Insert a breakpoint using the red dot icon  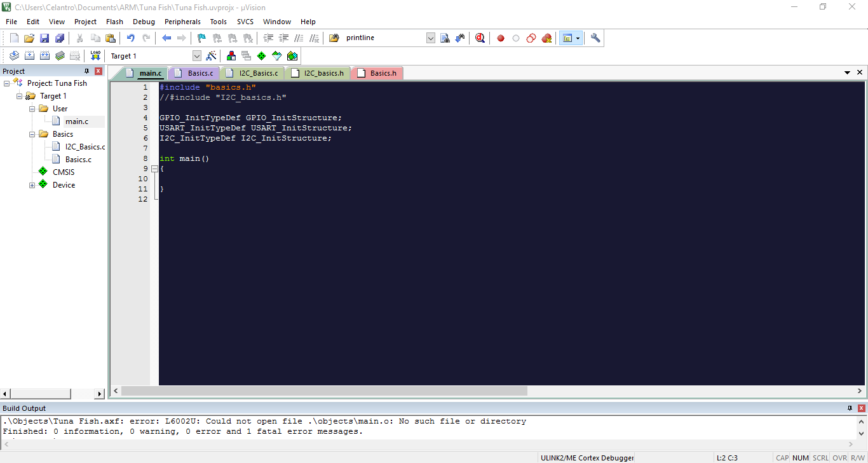coord(501,38)
